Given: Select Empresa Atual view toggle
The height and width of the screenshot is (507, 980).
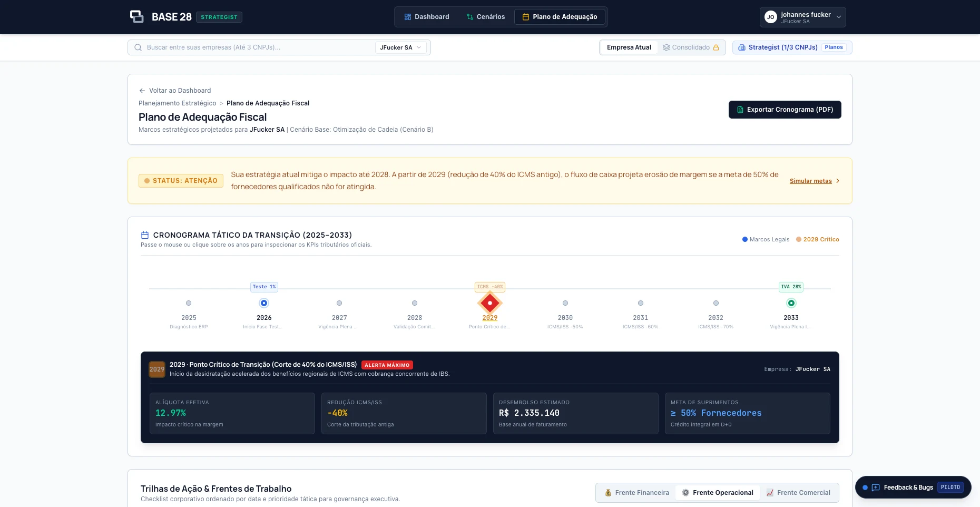Looking at the screenshot, I should [629, 47].
